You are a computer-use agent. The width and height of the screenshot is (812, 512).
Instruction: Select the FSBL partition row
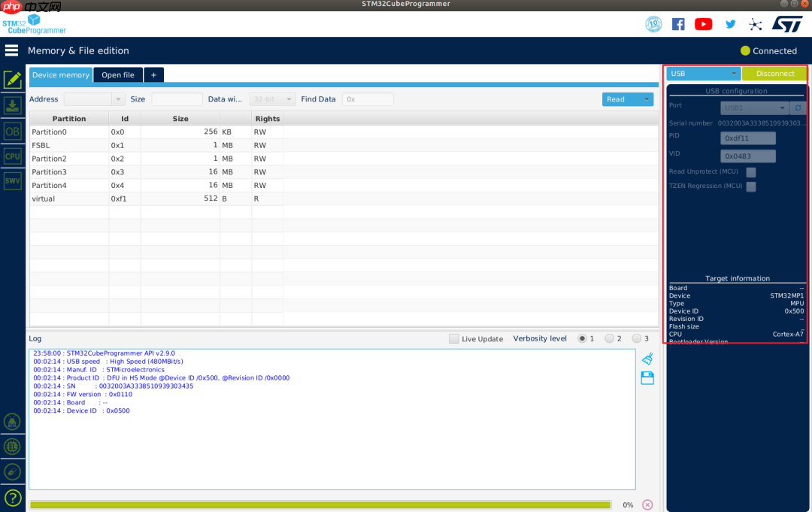tap(344, 145)
